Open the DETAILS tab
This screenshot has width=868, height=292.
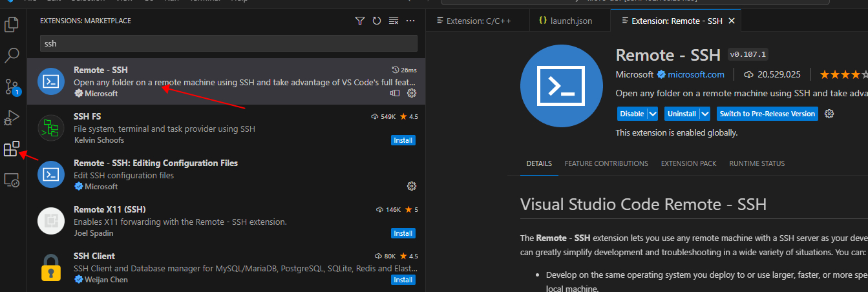point(539,163)
